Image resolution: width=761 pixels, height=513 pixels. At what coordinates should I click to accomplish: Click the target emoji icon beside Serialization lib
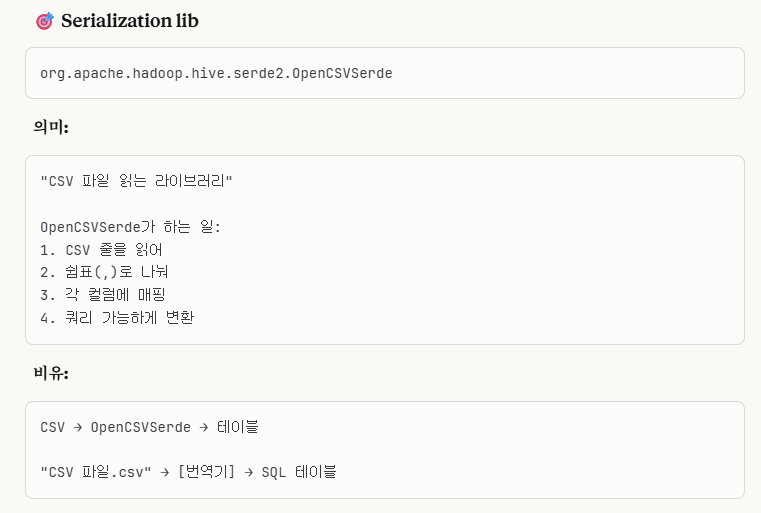point(45,21)
